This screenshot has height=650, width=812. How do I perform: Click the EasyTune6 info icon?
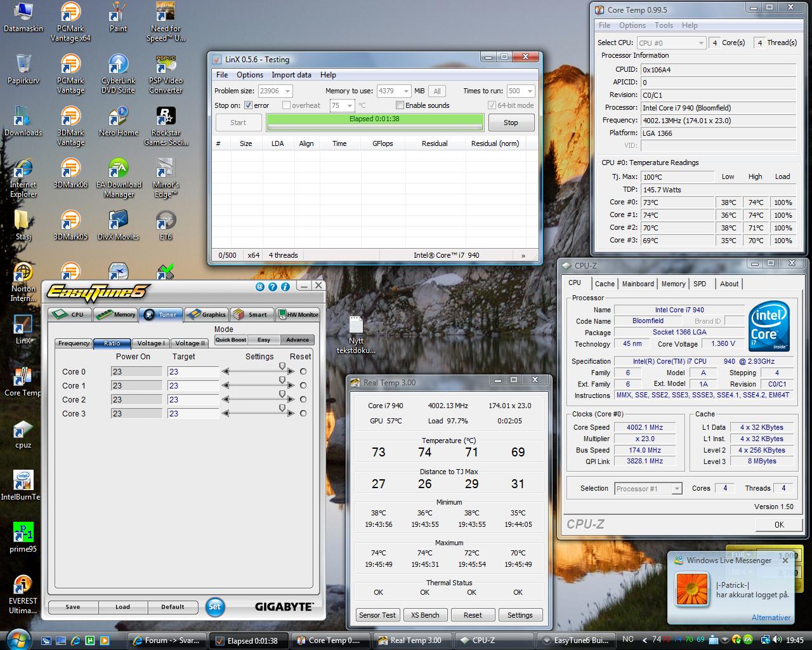[285, 287]
